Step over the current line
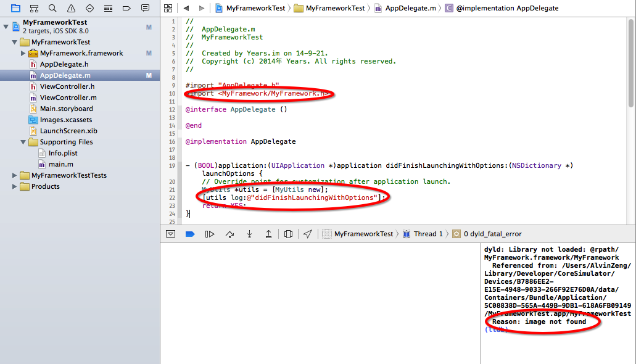Image resolution: width=636 pixels, height=364 pixels. coord(230,234)
